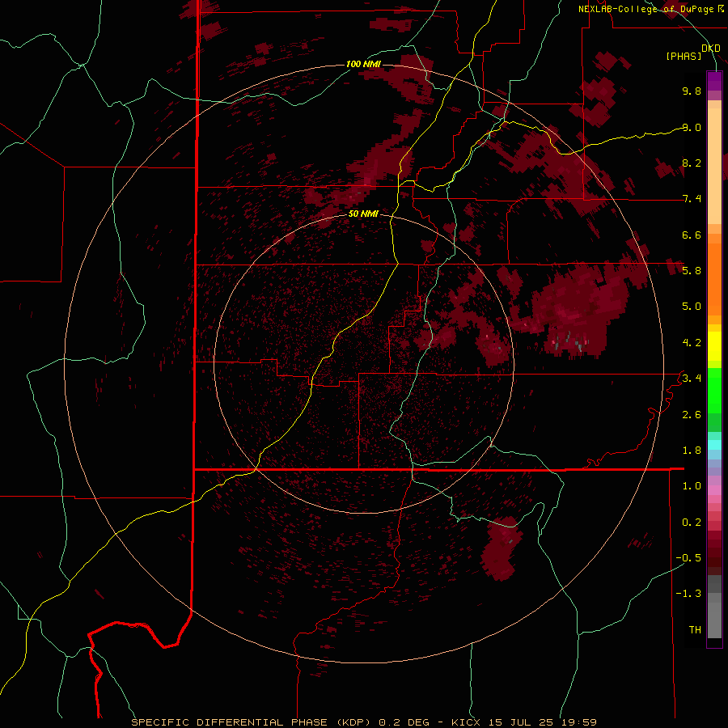The height and width of the screenshot is (728, 728).
Task: Click the 0.2 value on color scale
Action: tap(692, 523)
